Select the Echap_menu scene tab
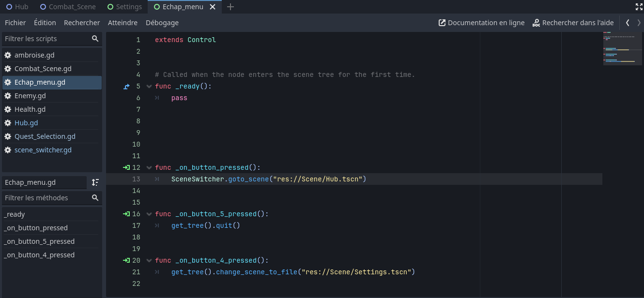The height and width of the screenshot is (298, 644). point(184,7)
